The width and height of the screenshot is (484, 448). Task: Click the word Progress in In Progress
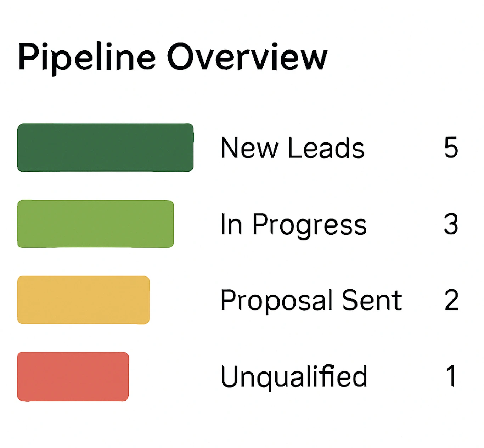[309, 225]
